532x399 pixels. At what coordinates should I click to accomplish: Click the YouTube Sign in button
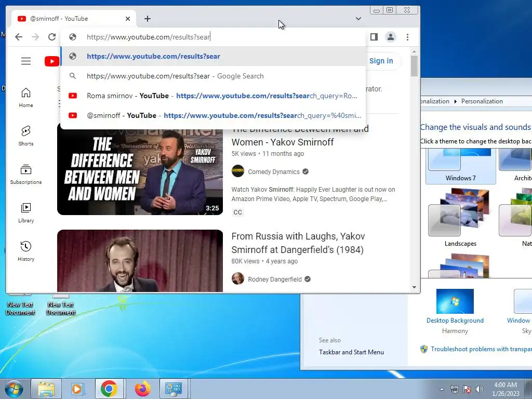381,61
